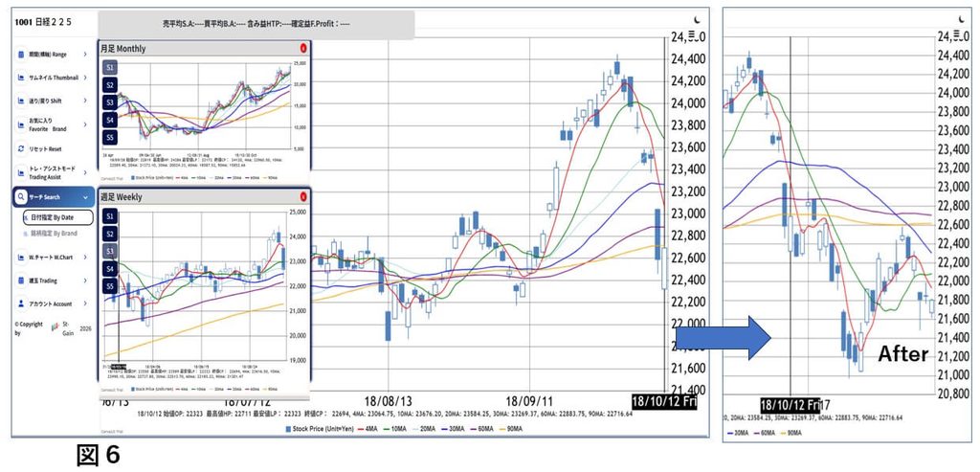Close the Monthly chart panel
The height and width of the screenshot is (472, 980).
coord(303,48)
